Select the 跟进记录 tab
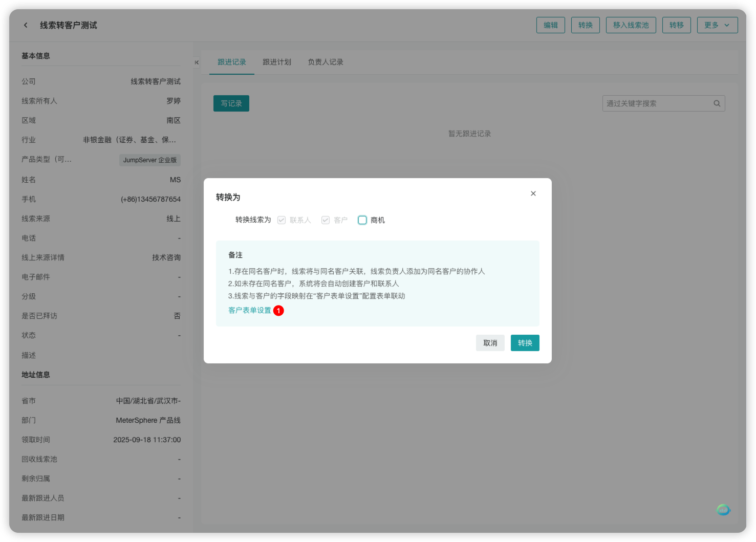The height and width of the screenshot is (542, 756). tap(231, 61)
